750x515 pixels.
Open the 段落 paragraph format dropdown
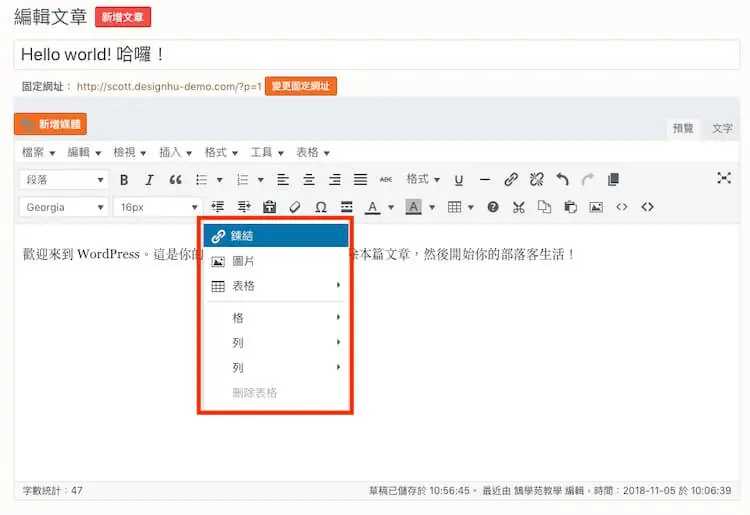(x=64, y=180)
